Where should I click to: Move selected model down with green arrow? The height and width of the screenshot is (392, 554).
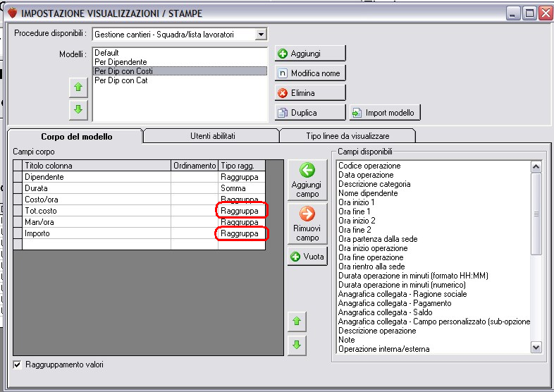78,109
